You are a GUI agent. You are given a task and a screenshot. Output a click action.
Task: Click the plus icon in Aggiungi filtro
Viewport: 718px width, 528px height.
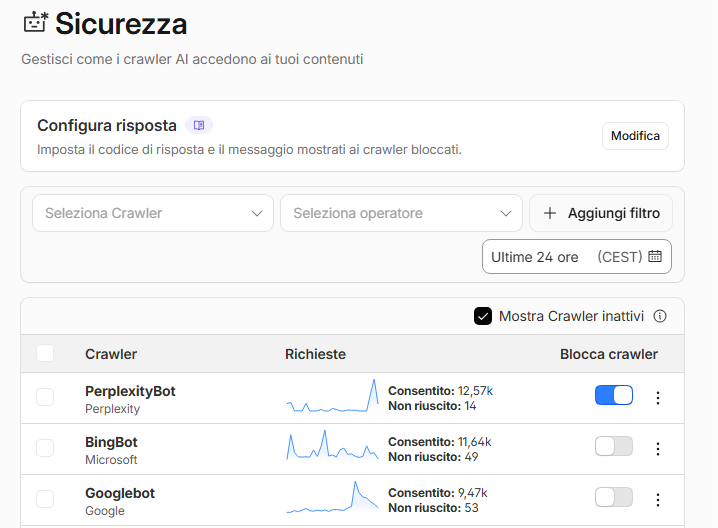point(549,213)
